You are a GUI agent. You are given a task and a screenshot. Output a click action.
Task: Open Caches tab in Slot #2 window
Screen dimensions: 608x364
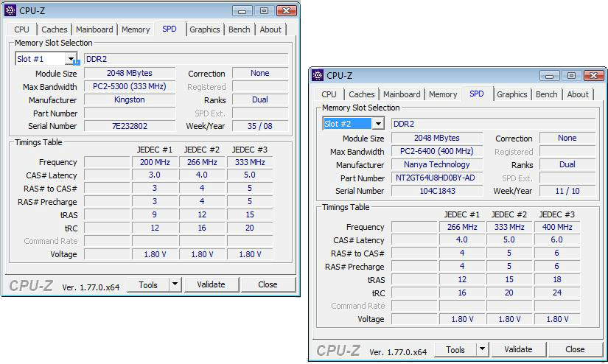pyautogui.click(x=361, y=94)
